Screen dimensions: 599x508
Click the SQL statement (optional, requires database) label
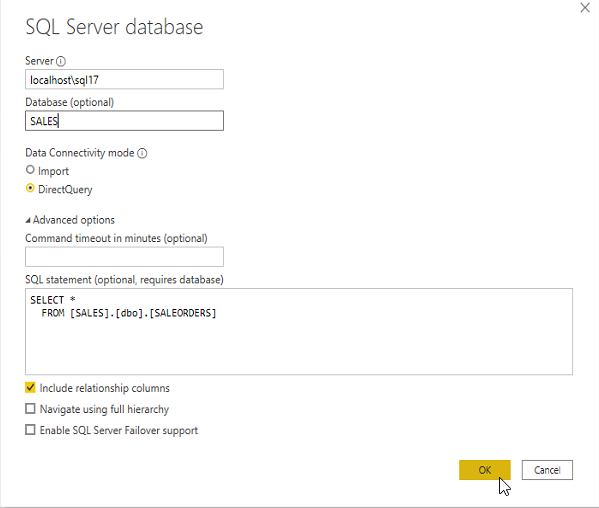click(125, 280)
